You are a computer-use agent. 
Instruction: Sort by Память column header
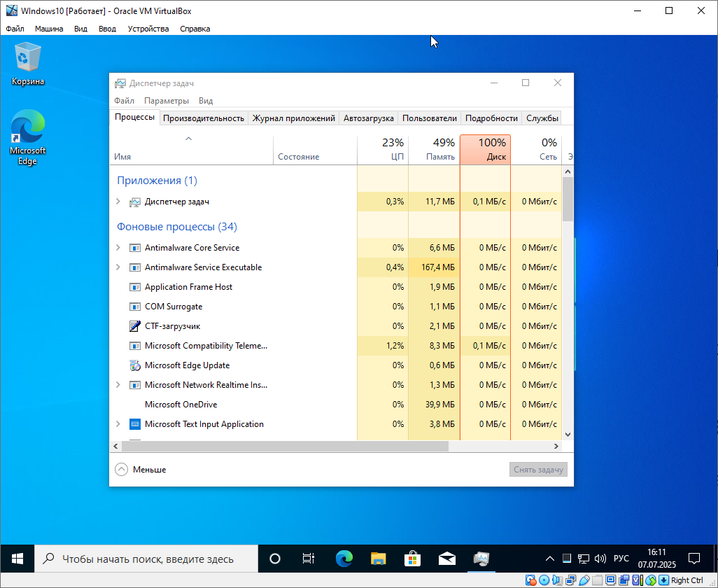click(434, 150)
